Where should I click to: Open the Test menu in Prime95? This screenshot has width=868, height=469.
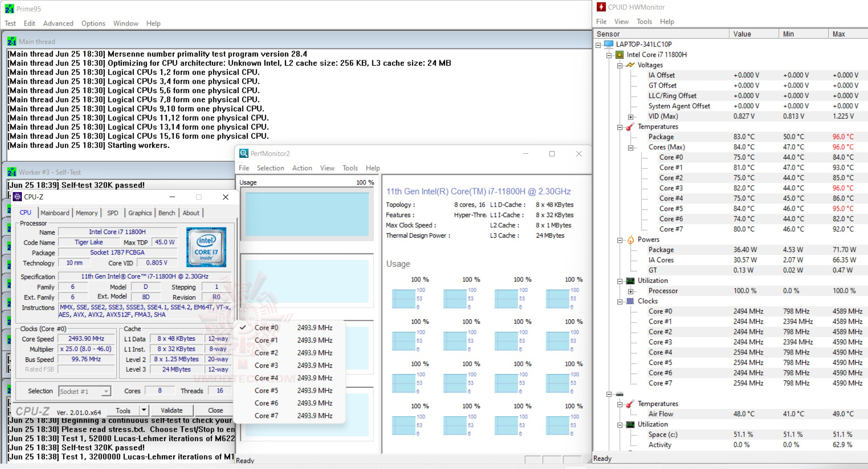click(10, 23)
